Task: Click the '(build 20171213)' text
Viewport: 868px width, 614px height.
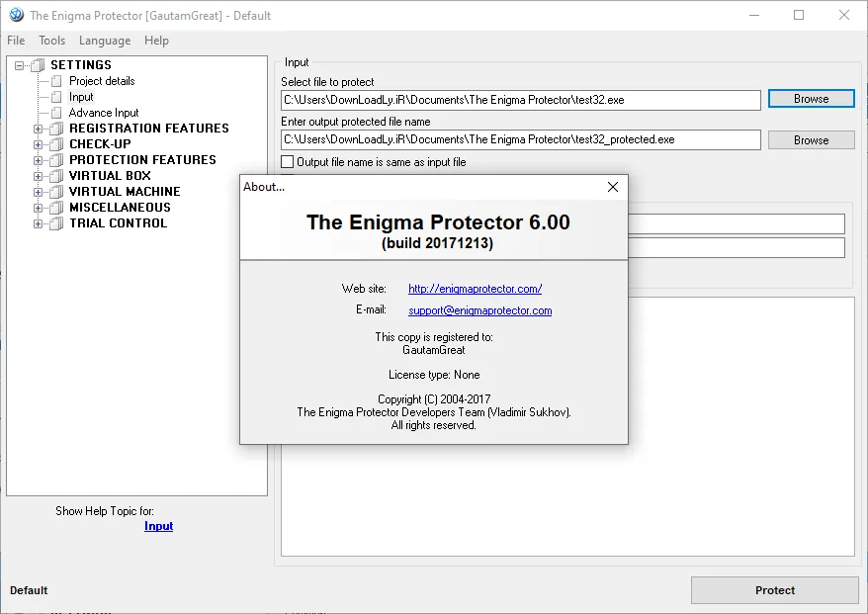Action: pyautogui.click(x=437, y=243)
